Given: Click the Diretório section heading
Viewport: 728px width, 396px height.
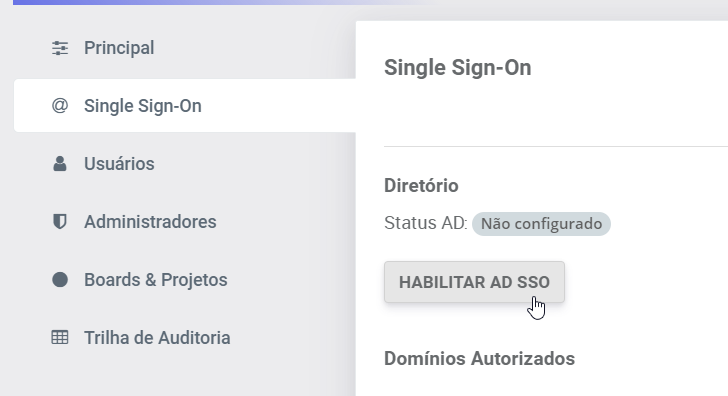Looking at the screenshot, I should tap(421, 186).
